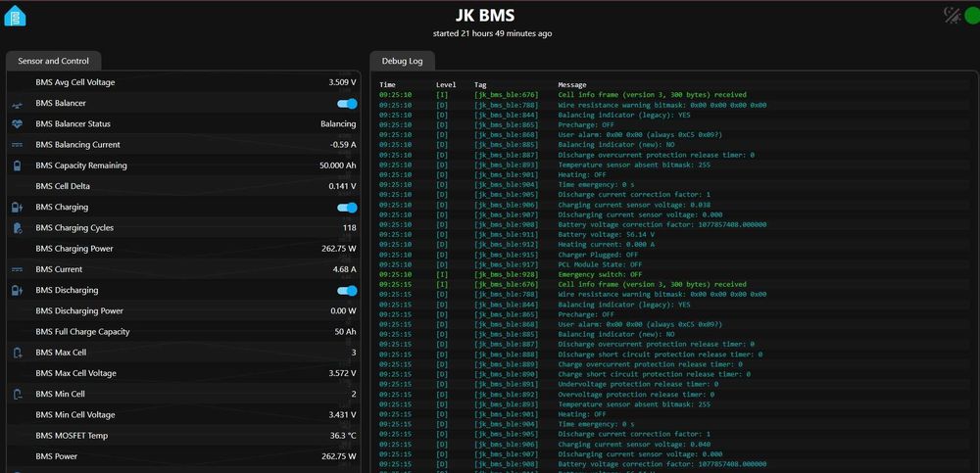Screen dimensions: 980x473
Task: Click the BMS Balancer row icon
Action: pos(18,104)
